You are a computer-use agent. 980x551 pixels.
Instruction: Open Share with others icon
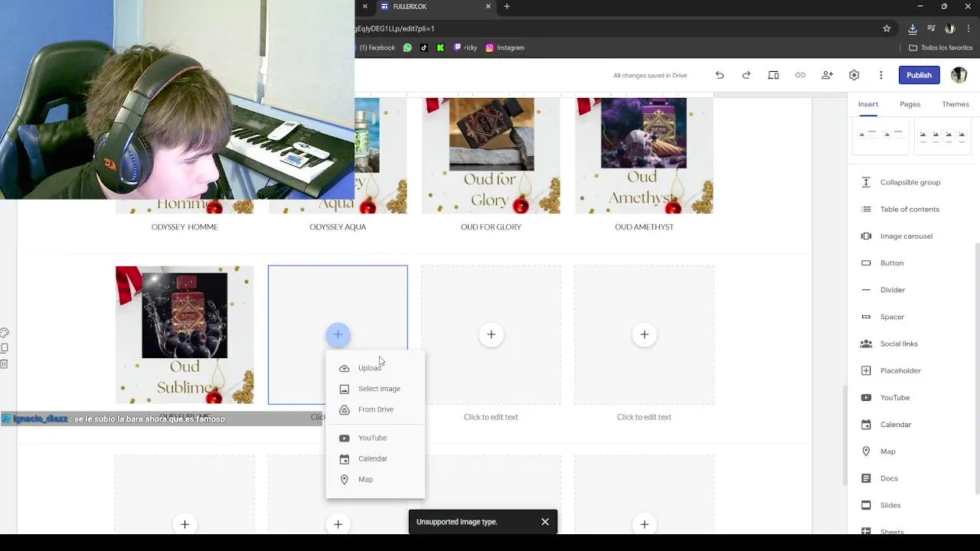[827, 75]
